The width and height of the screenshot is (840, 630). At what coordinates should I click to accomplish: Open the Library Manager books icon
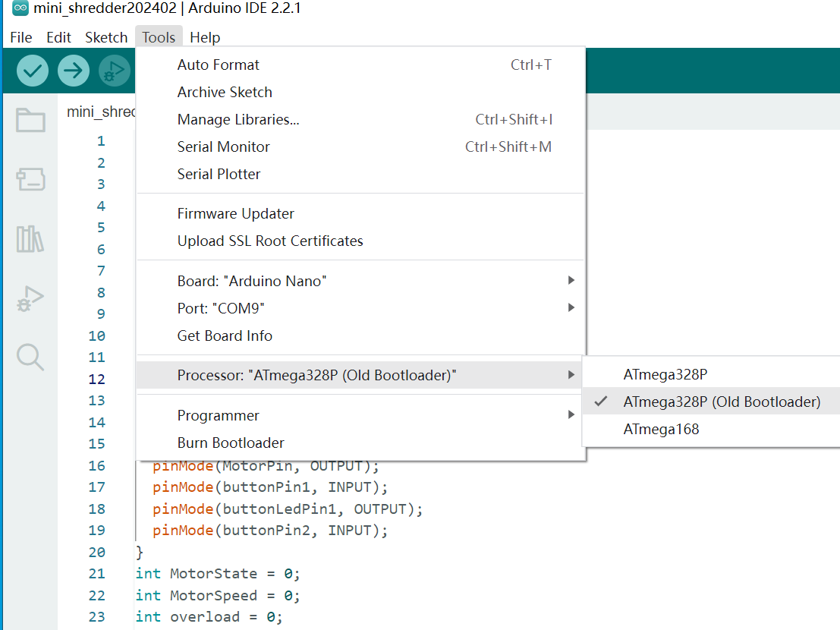pos(30,239)
